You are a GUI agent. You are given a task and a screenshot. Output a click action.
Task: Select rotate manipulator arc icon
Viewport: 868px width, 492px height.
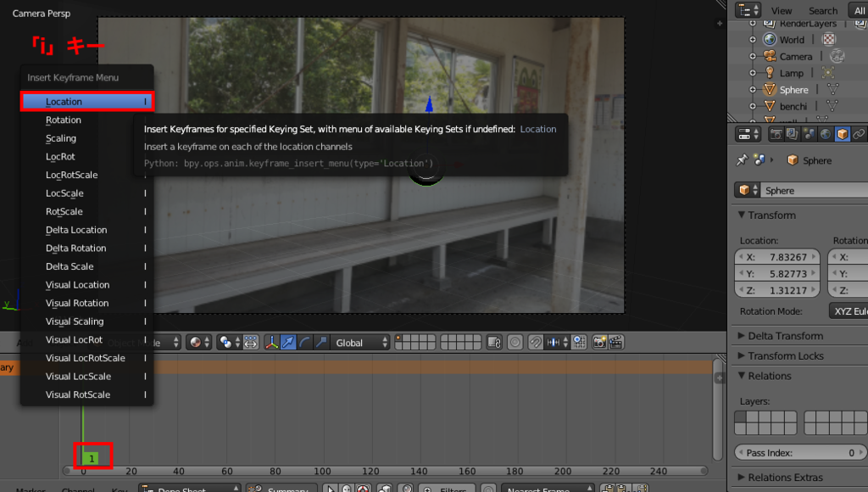pos(304,343)
